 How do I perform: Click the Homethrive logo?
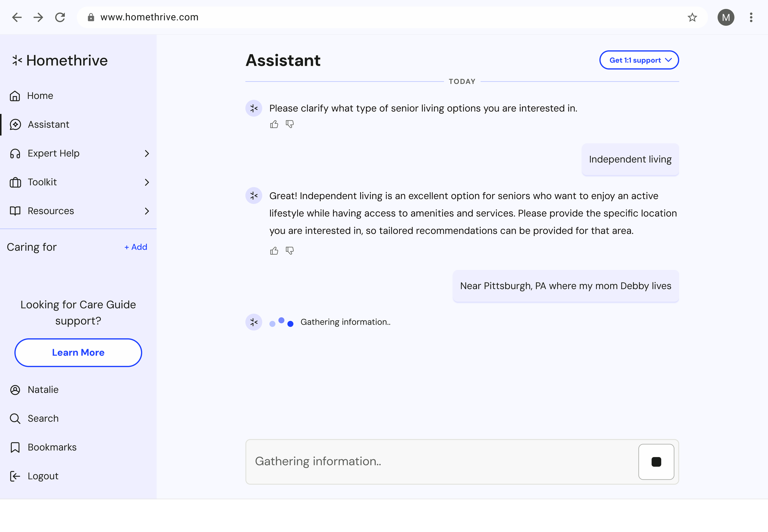60,60
